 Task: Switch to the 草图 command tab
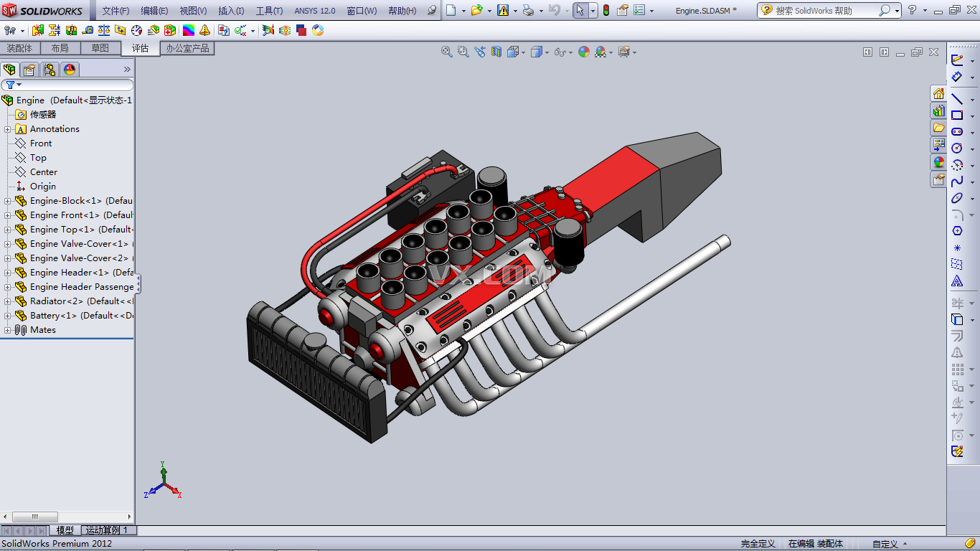(100, 48)
